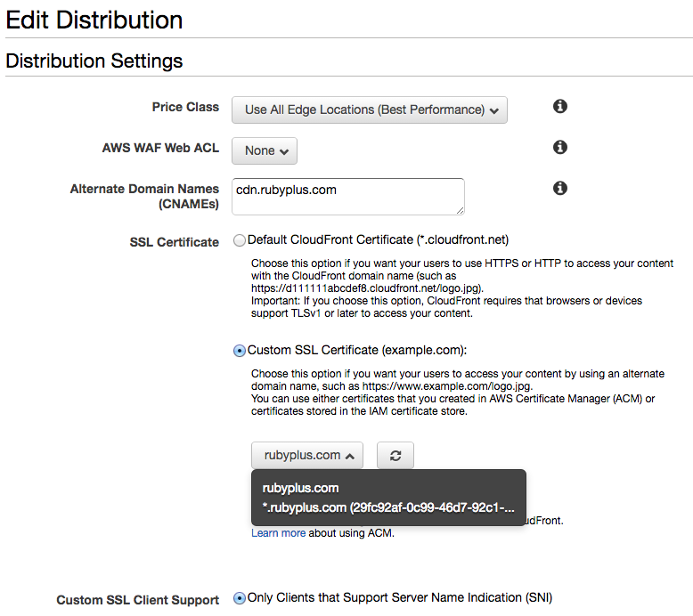
Task: Refresh the SSL certificate list
Action: (x=395, y=455)
